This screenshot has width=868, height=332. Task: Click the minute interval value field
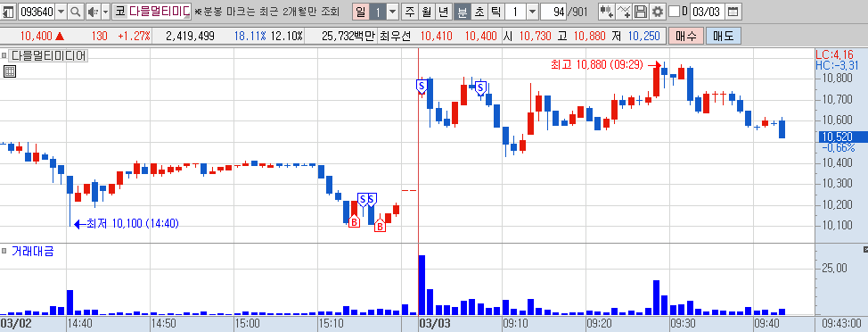pos(515,11)
